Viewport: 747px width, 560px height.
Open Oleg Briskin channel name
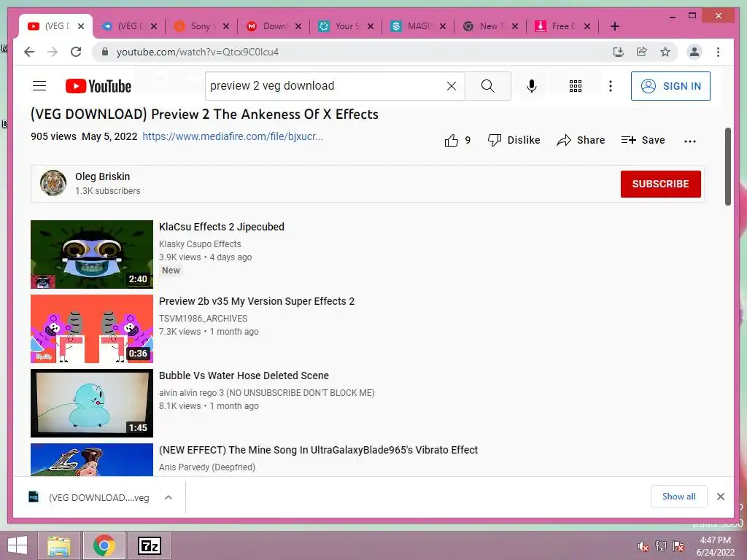pyautogui.click(x=102, y=176)
